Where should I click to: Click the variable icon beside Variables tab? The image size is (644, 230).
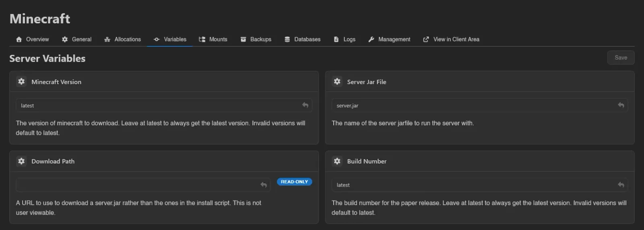click(x=157, y=39)
